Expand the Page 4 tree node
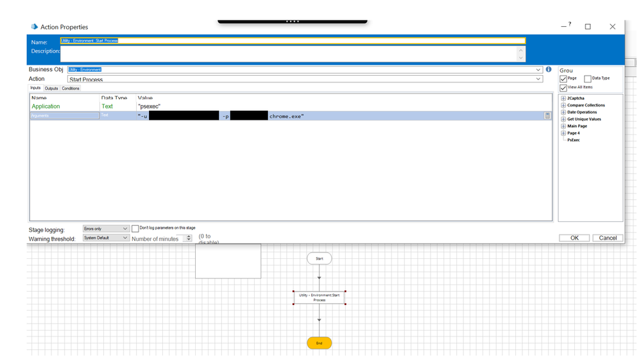Image resolution: width=641 pixels, height=364 pixels. (563, 133)
